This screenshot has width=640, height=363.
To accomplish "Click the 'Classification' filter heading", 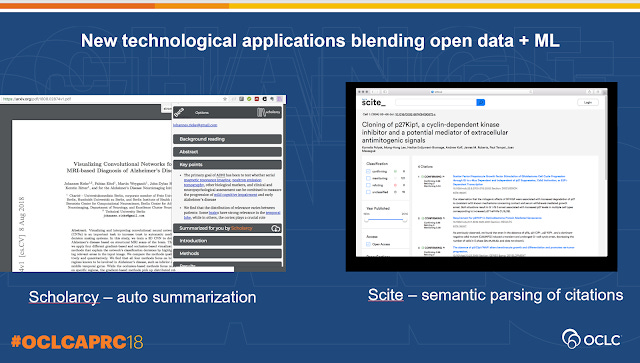I will (x=377, y=164).
